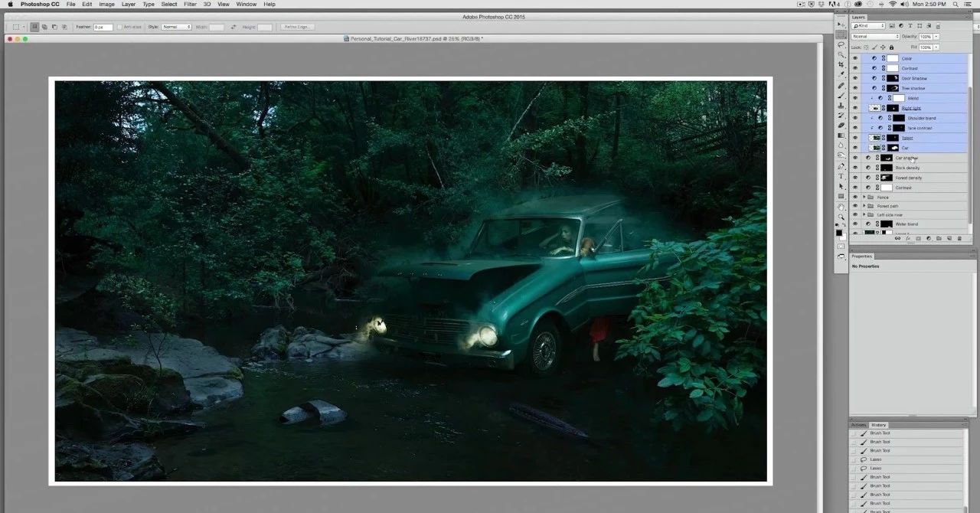The image size is (980, 513).
Task: Click the Create new group folder icon
Action: (938, 238)
